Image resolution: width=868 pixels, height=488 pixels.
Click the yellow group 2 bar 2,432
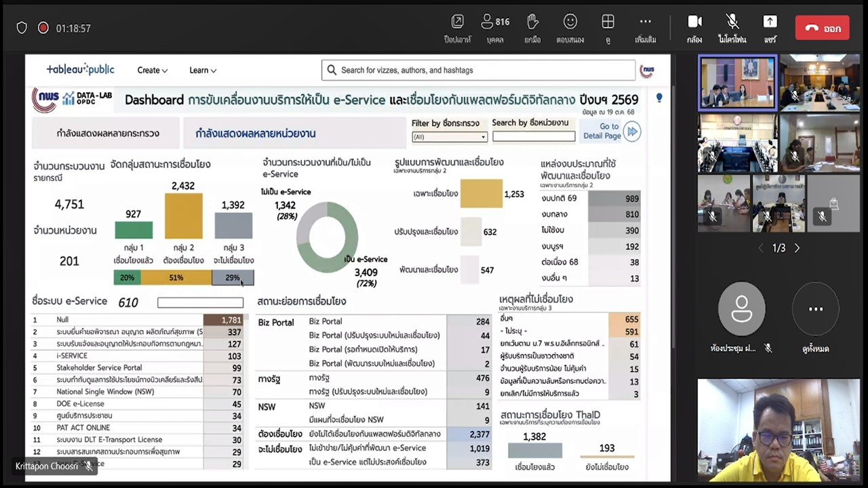(183, 216)
